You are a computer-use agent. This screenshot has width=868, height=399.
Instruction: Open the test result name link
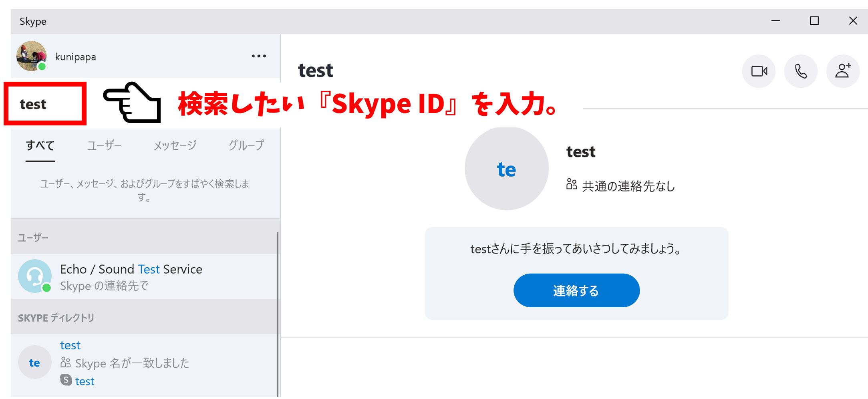pyautogui.click(x=70, y=345)
